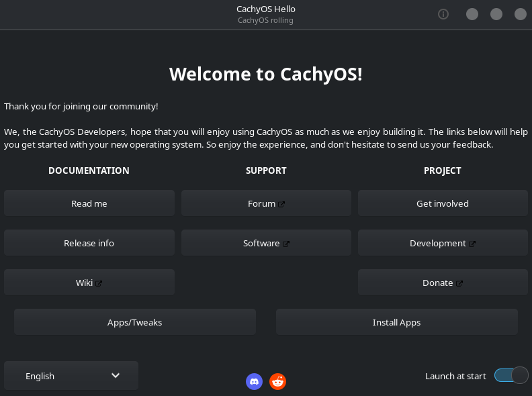Open the Software support link

266,243
